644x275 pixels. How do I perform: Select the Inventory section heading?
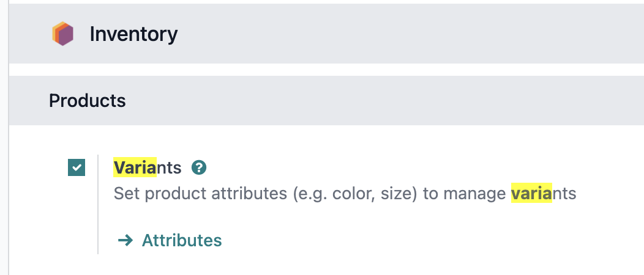tap(133, 34)
